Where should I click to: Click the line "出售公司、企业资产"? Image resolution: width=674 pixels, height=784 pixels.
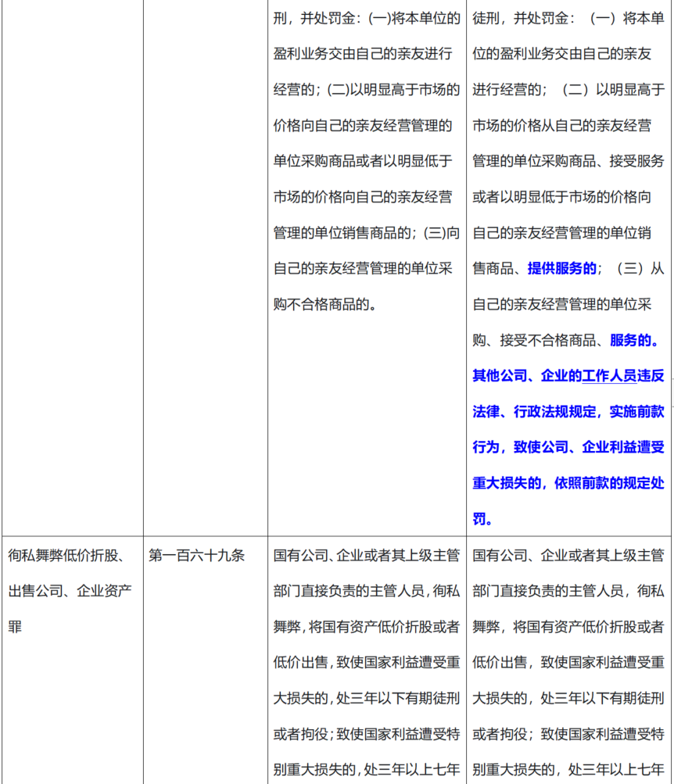70,591
